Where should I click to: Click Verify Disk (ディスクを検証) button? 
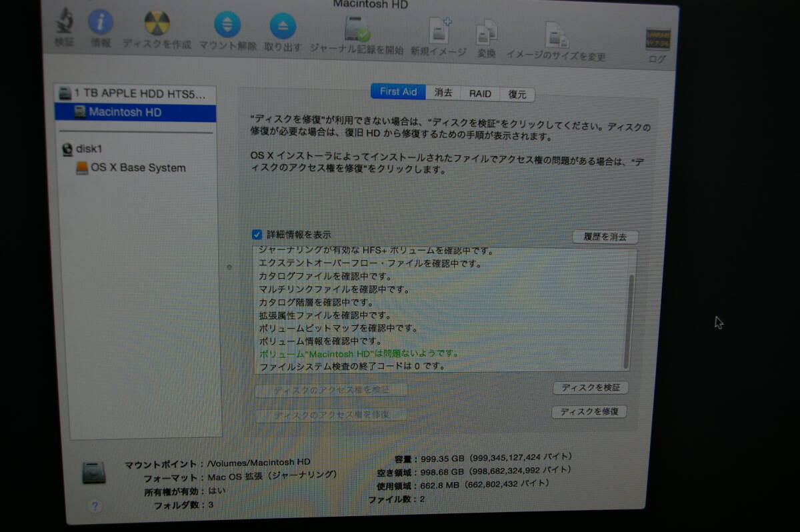[591, 387]
